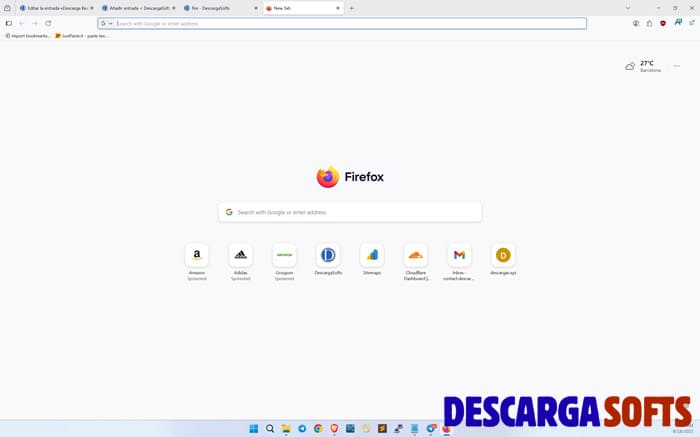Open Telegram from the taskbar

302,429
